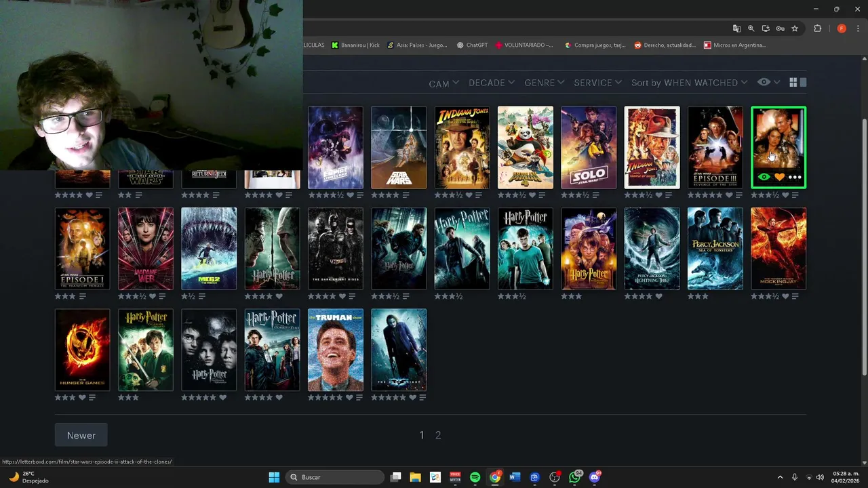Open Chrome three-dot menu
Image resolution: width=868 pixels, height=488 pixels.
click(x=858, y=28)
